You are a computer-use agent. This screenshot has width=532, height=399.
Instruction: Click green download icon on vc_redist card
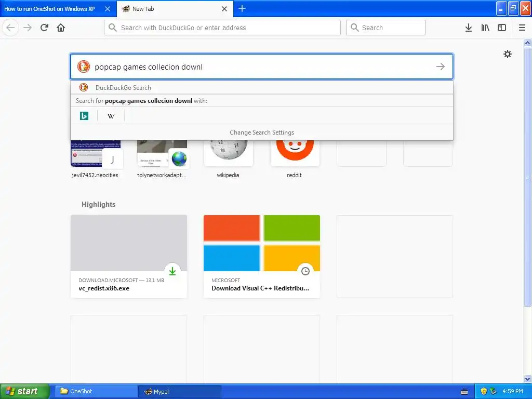[x=172, y=271]
